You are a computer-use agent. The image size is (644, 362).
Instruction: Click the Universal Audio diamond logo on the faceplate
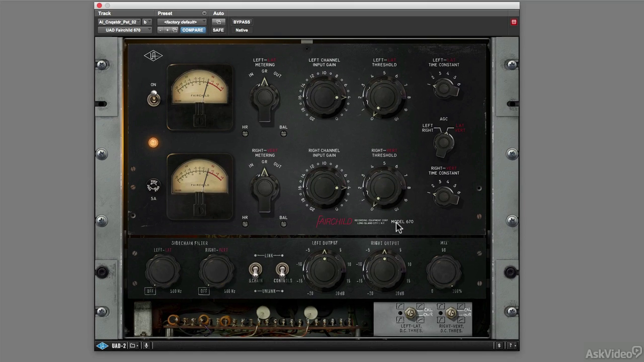(153, 56)
